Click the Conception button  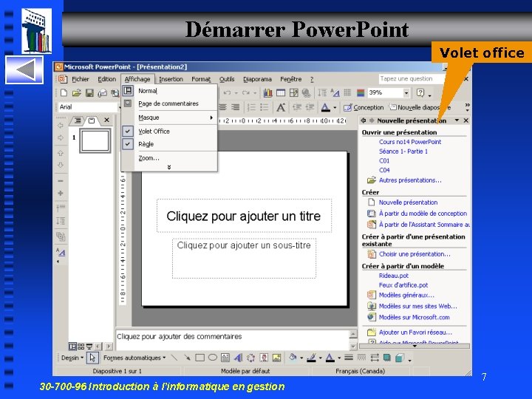point(364,108)
